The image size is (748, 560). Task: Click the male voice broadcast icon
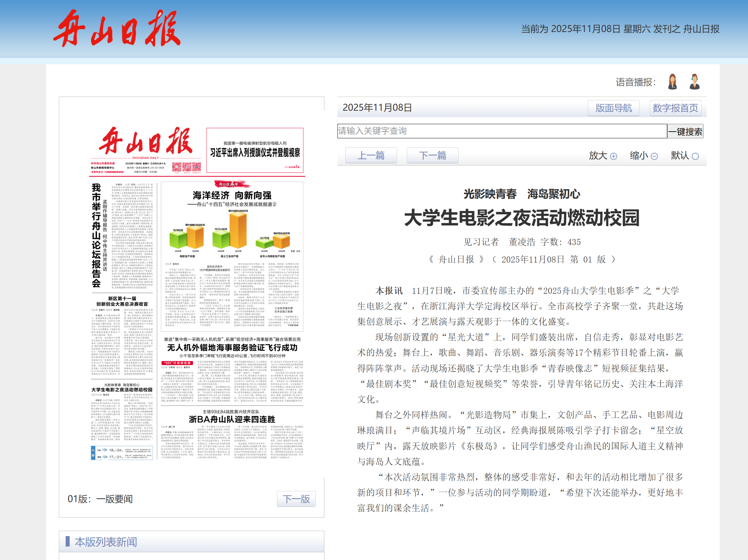694,82
